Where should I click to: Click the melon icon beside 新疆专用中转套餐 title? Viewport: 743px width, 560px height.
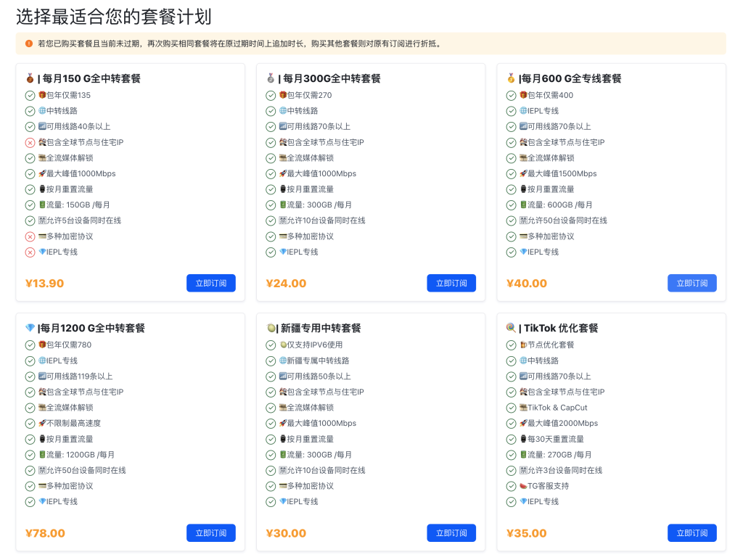pyautogui.click(x=271, y=328)
